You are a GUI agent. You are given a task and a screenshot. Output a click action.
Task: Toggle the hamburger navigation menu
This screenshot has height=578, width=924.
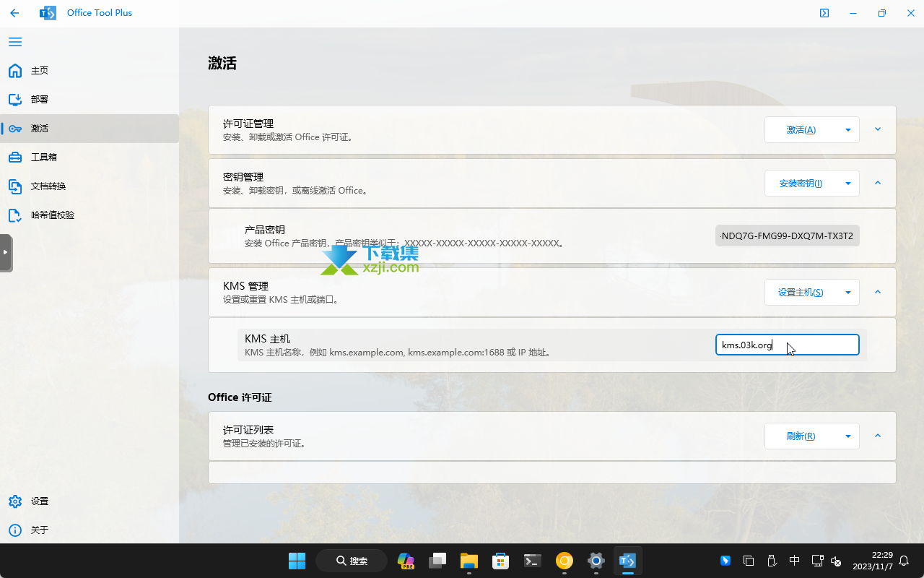(x=15, y=42)
